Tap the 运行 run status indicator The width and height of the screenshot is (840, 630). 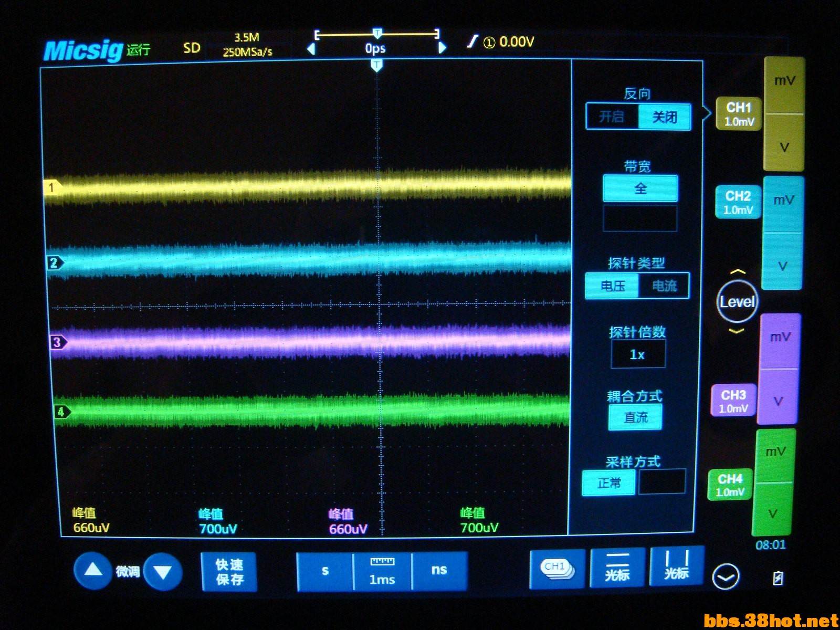(139, 49)
